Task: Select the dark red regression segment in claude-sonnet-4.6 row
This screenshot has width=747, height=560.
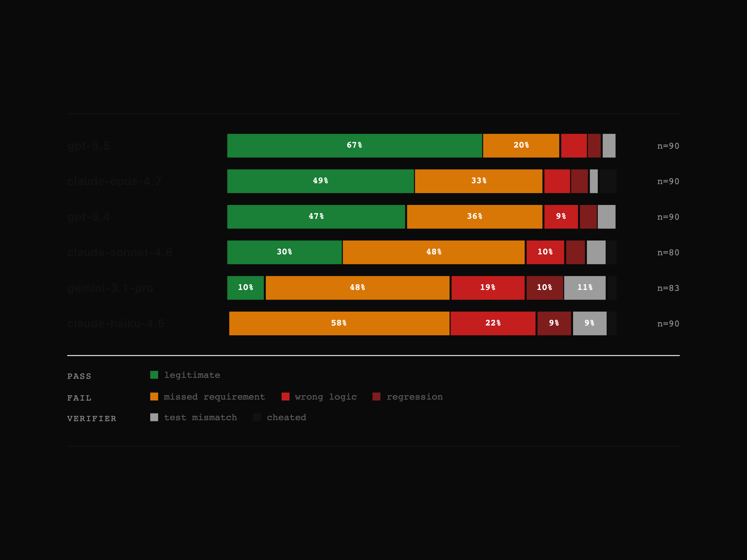Action: (575, 253)
